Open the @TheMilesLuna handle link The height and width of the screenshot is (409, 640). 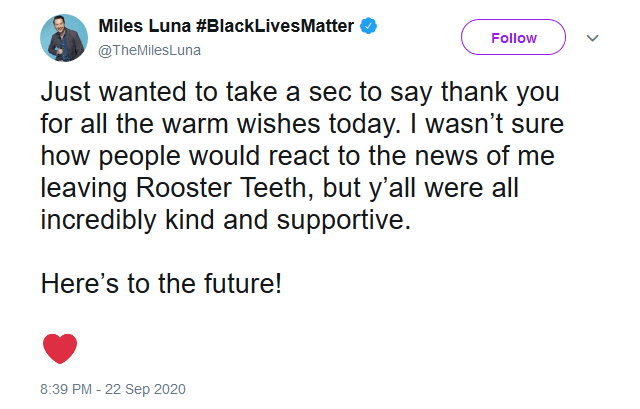(149, 50)
